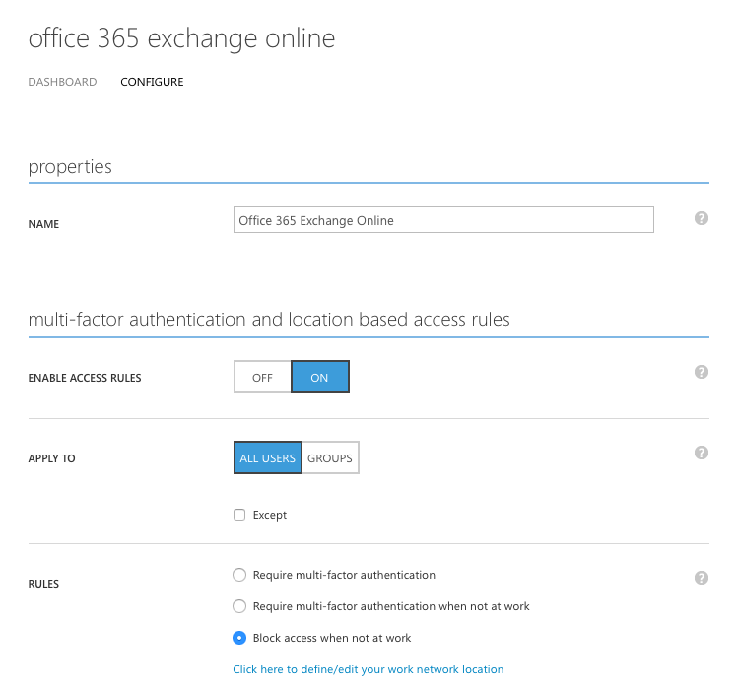Viewport: 738px width, 700px height.
Task: Open help icon for Rules section
Action: click(x=702, y=578)
